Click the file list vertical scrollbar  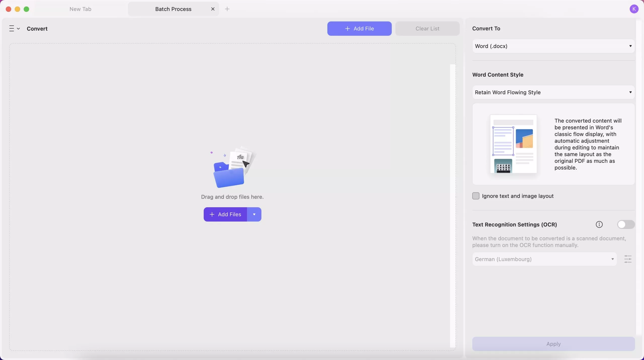point(453,205)
